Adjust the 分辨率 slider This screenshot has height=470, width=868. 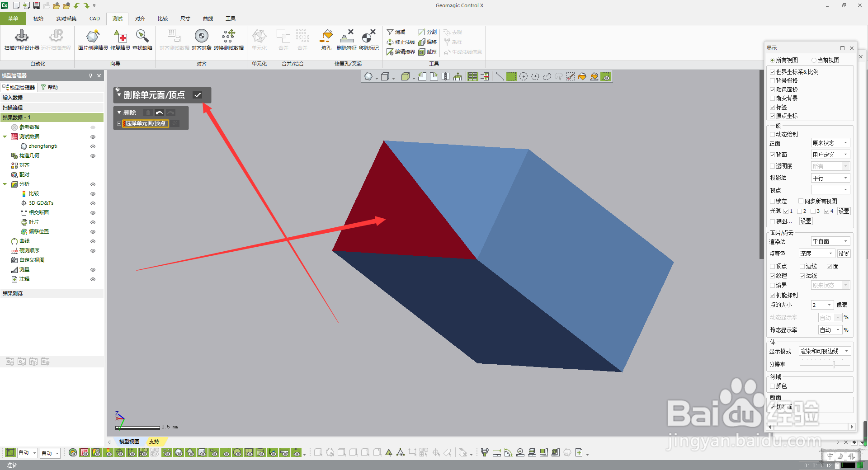click(x=834, y=364)
